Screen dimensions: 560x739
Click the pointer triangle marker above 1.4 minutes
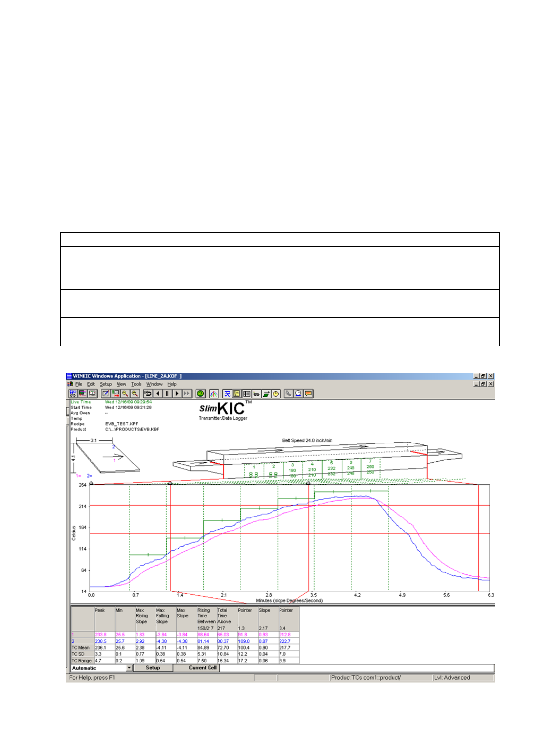click(x=170, y=483)
